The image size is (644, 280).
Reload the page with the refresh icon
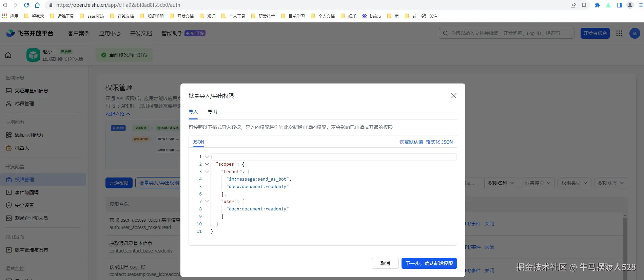point(26,5)
